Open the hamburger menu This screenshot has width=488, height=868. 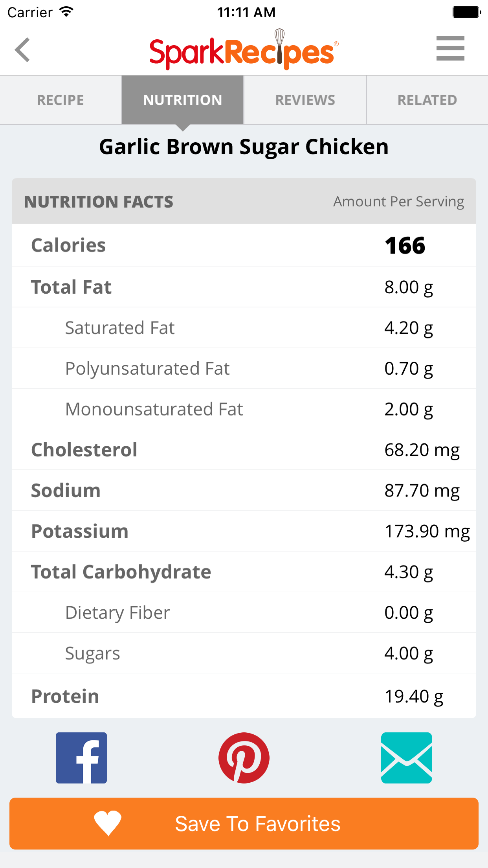click(450, 48)
